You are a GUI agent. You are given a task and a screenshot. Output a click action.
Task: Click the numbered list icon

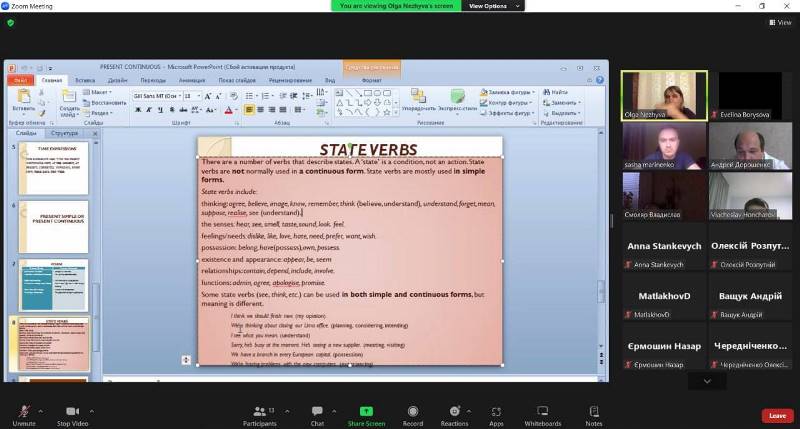(x=266, y=96)
